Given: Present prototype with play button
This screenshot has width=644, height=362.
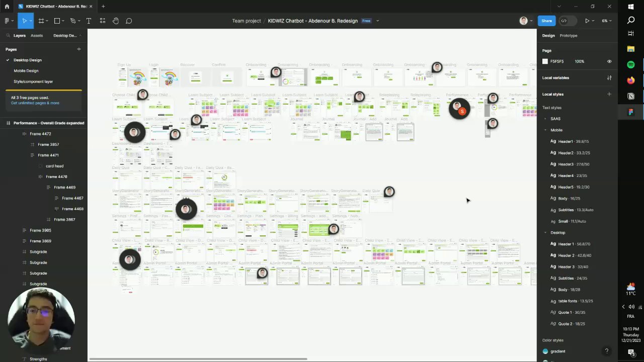Looking at the screenshot, I should (587, 21).
